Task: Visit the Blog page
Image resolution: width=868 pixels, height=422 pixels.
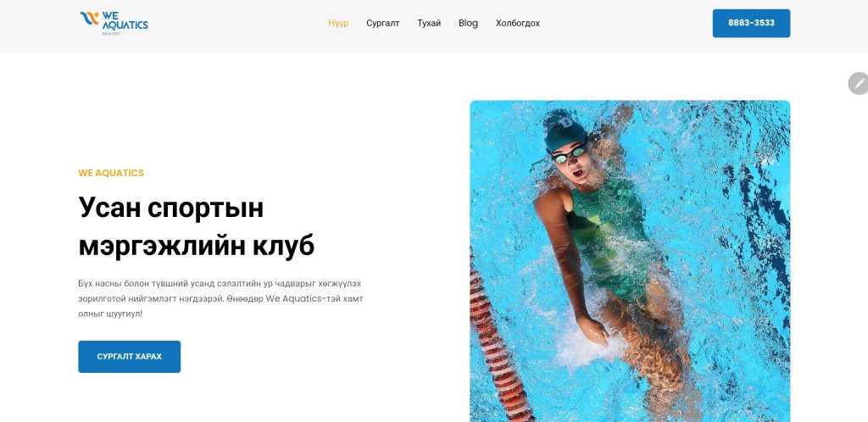Action: [468, 23]
